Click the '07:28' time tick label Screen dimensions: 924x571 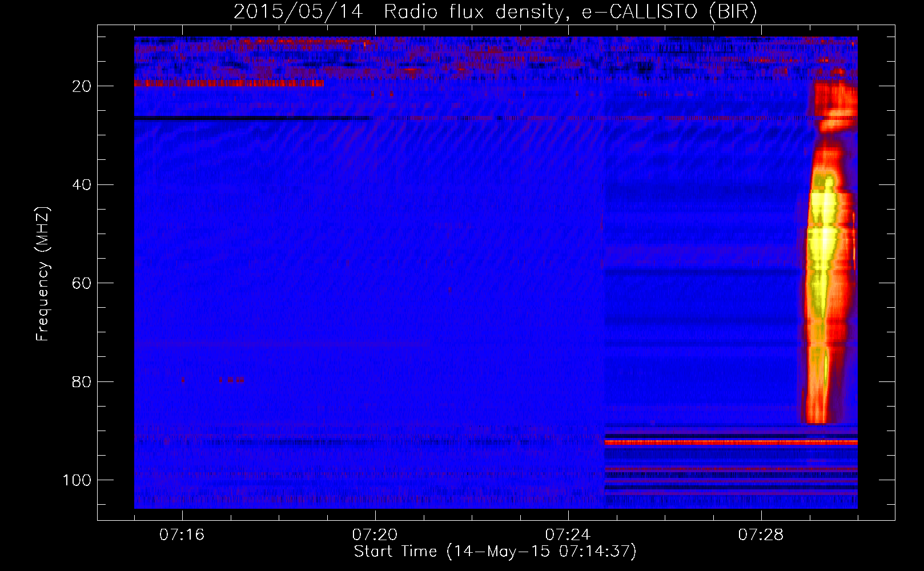pos(761,535)
